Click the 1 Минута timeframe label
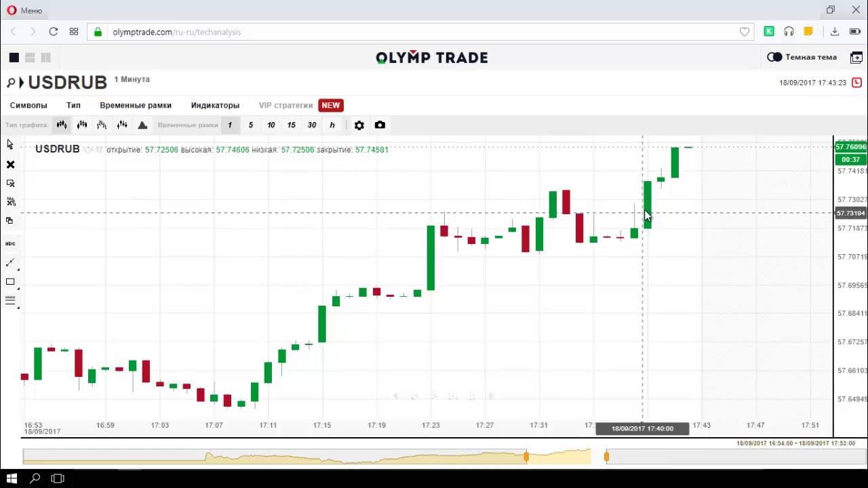This screenshot has height=488, width=868. click(132, 79)
